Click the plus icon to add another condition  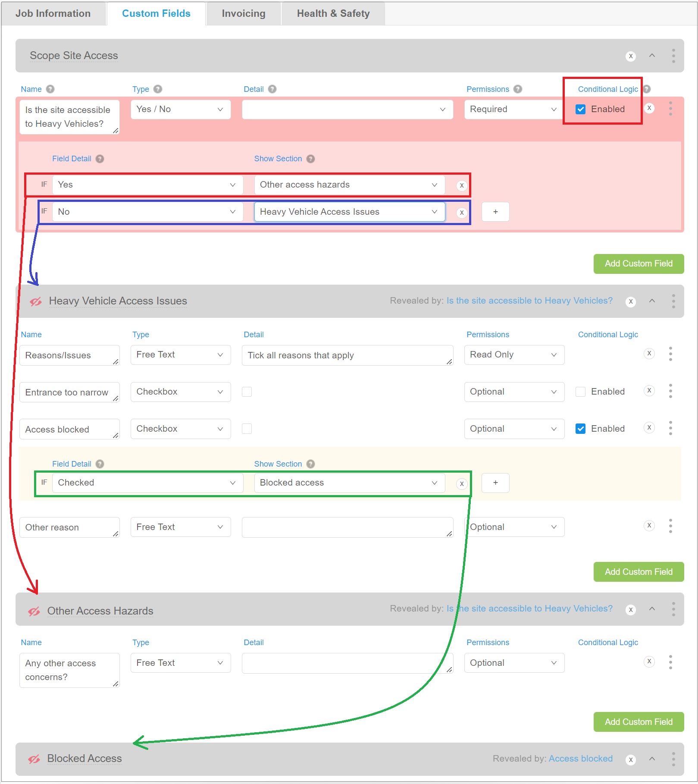point(495,212)
